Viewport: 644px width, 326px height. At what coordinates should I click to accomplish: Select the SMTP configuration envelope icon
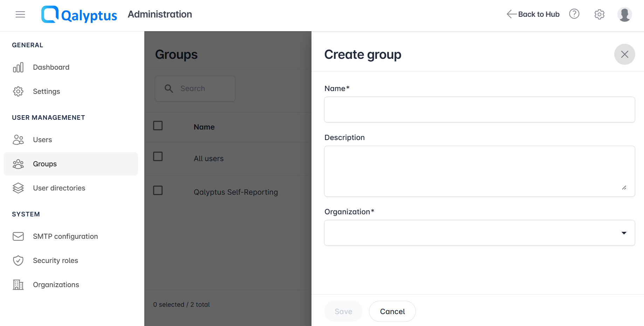18,236
